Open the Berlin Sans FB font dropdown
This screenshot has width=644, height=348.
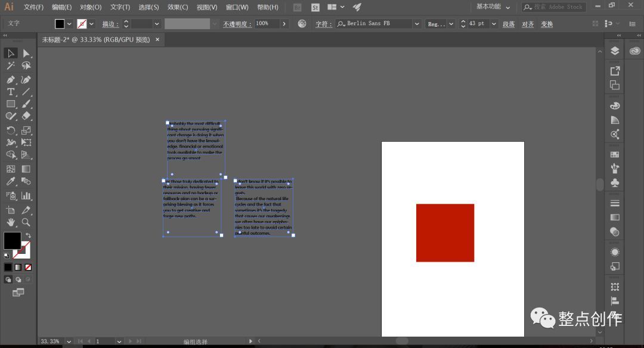[x=417, y=24]
